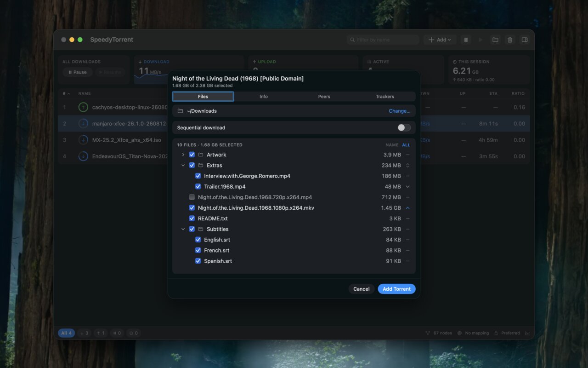The image size is (588, 368).
Task: Click the globe icon next to No mapping
Action: [x=459, y=333]
